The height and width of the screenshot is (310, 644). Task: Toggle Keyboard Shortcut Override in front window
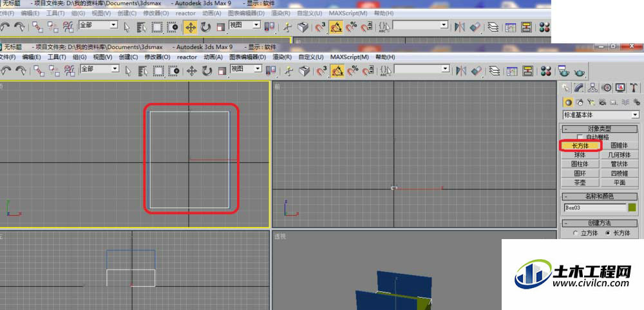304,71
